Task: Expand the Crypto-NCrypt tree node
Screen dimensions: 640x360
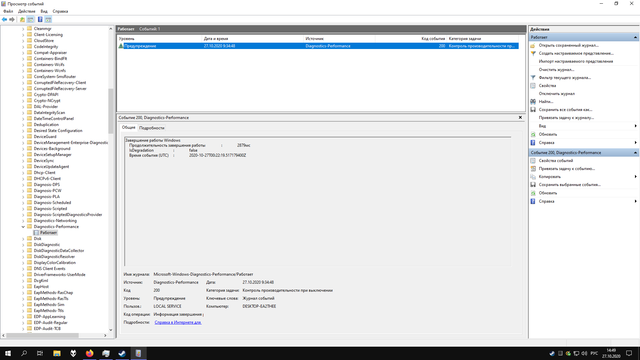Action: [x=23, y=101]
